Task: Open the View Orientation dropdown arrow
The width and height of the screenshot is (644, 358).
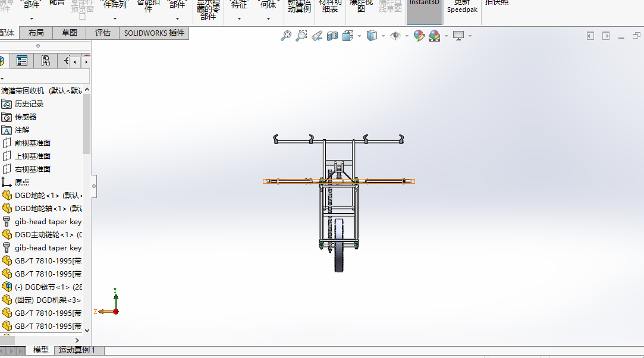Action: tap(360, 36)
